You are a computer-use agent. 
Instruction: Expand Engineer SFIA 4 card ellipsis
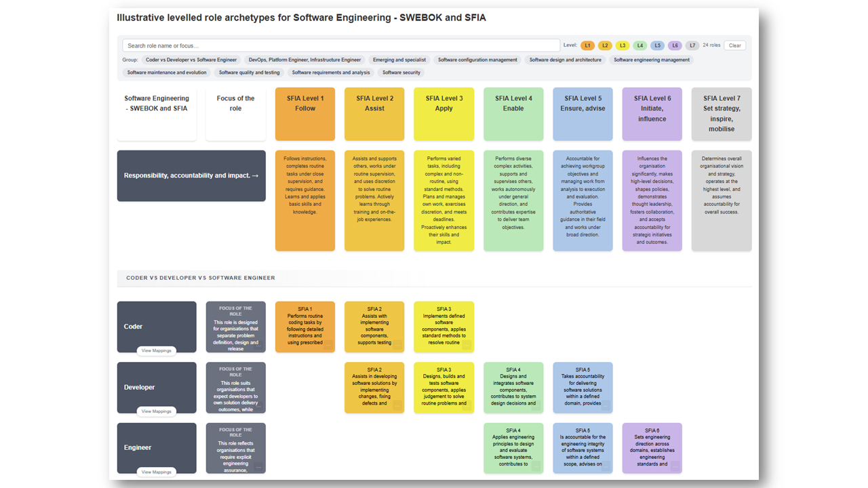click(536, 466)
